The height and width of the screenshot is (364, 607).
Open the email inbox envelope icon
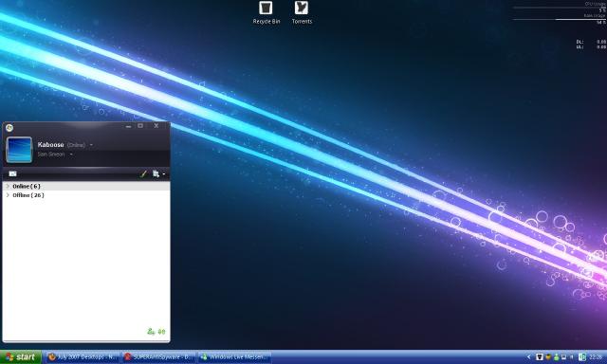(x=12, y=173)
